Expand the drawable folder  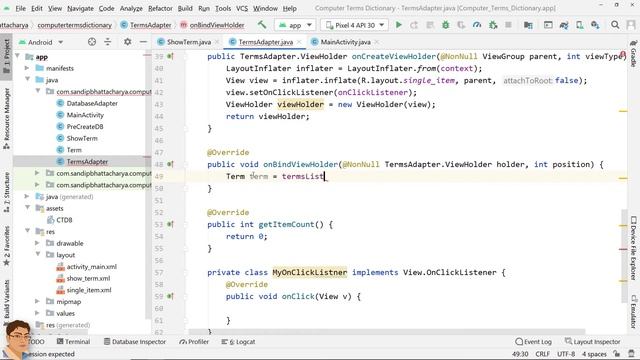(x=37, y=243)
